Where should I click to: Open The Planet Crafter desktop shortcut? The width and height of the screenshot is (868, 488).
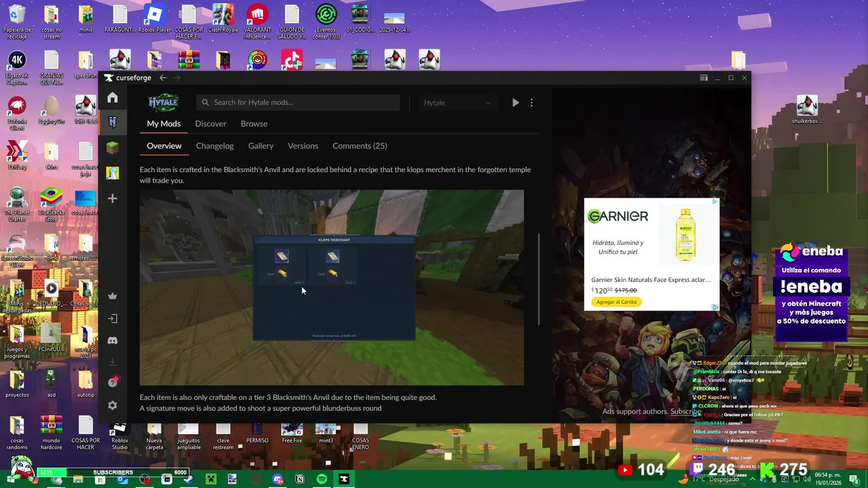pyautogui.click(x=17, y=205)
